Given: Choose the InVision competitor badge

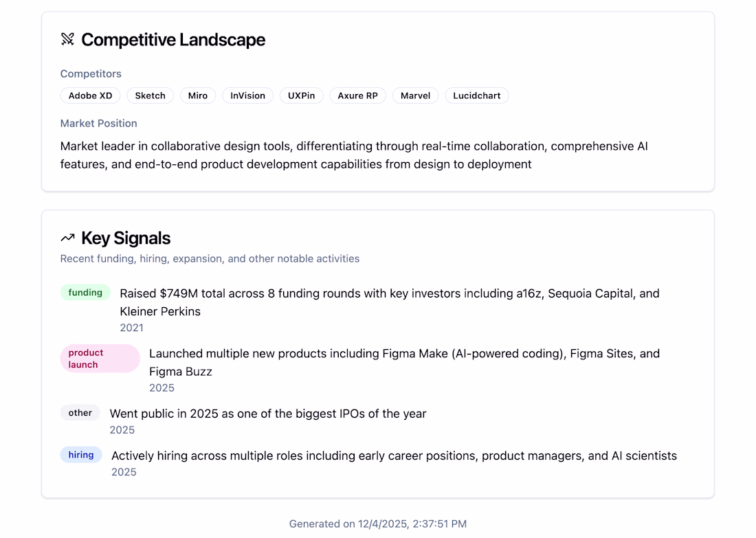Looking at the screenshot, I should [x=247, y=96].
